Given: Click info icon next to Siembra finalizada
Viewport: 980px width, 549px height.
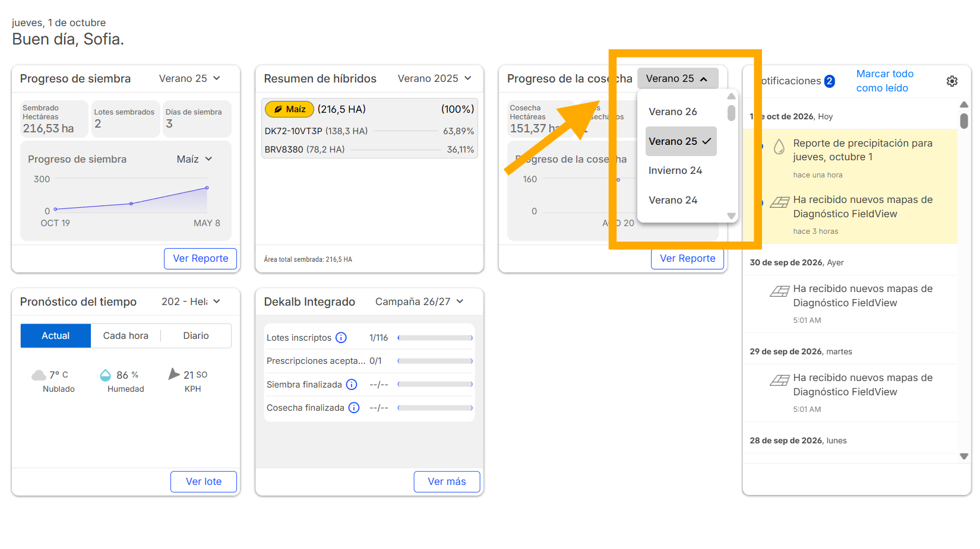Looking at the screenshot, I should [352, 385].
